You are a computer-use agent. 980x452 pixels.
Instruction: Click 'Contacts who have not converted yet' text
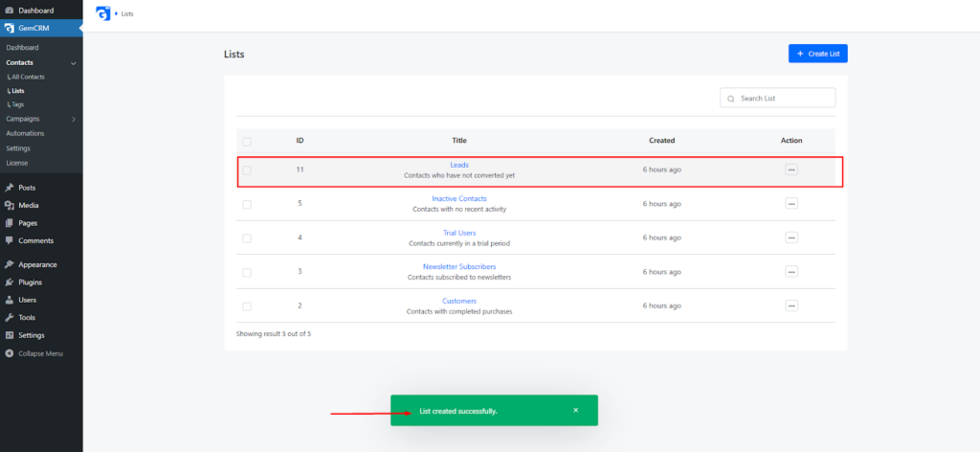[459, 175]
